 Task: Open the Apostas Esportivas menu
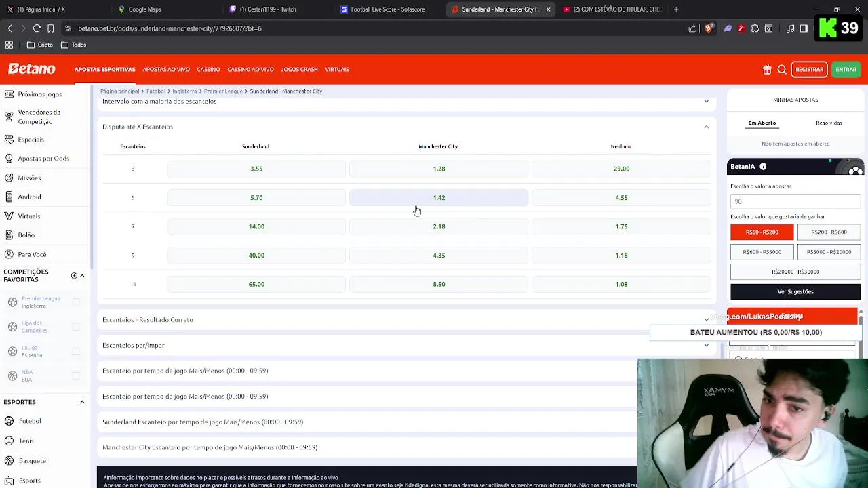click(x=105, y=69)
